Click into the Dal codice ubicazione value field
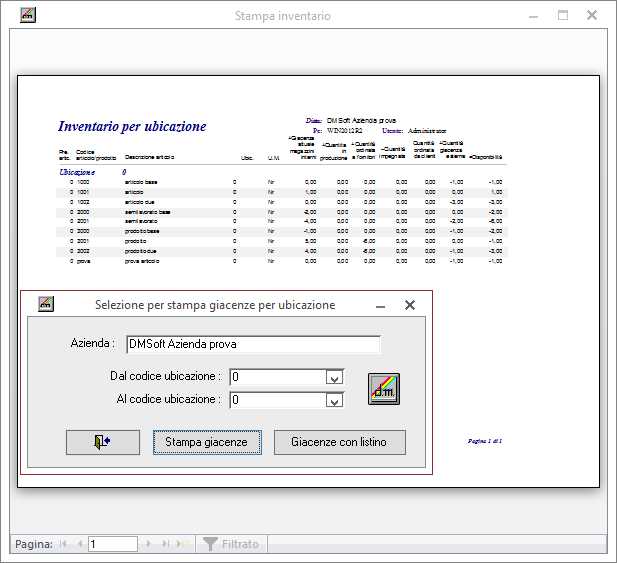This screenshot has height=563, width=617. coord(278,377)
